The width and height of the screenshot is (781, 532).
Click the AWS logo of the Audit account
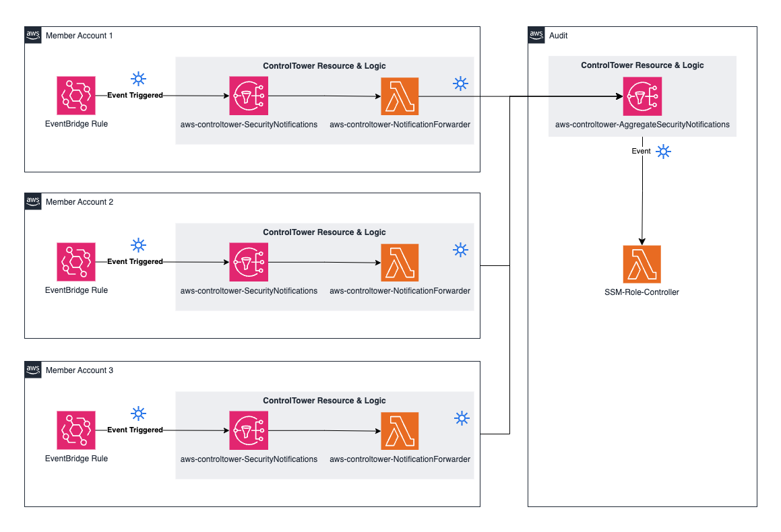(536, 35)
